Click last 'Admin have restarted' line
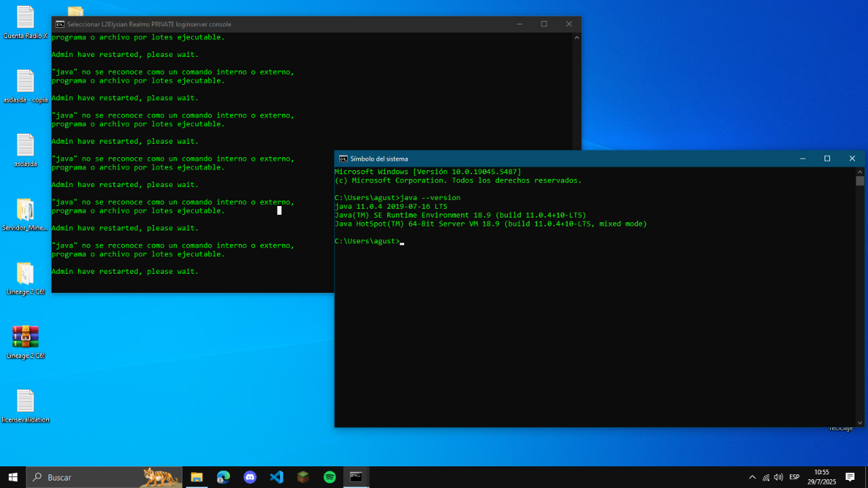 125,271
